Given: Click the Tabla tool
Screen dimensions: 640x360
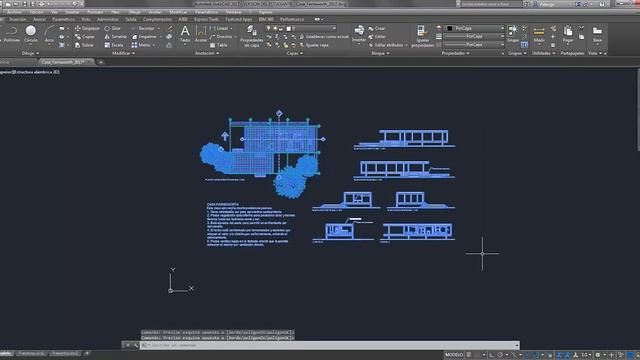Looking at the screenshot, I should 218,45.
